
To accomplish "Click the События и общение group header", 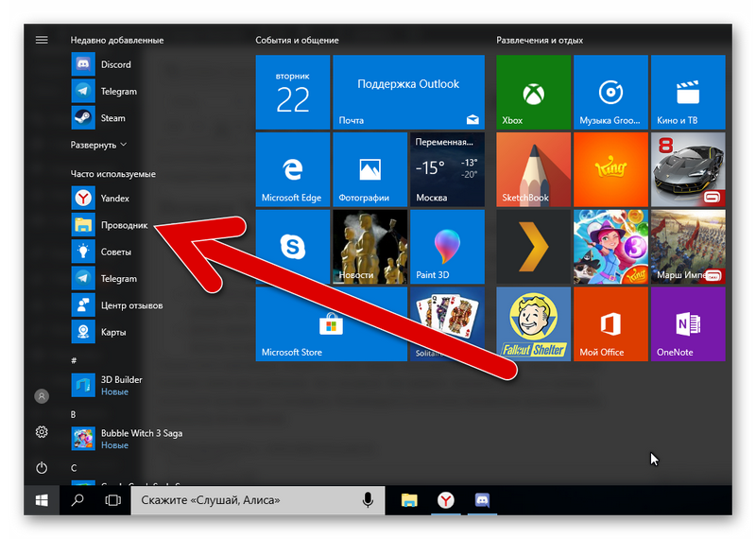I will point(297,40).
